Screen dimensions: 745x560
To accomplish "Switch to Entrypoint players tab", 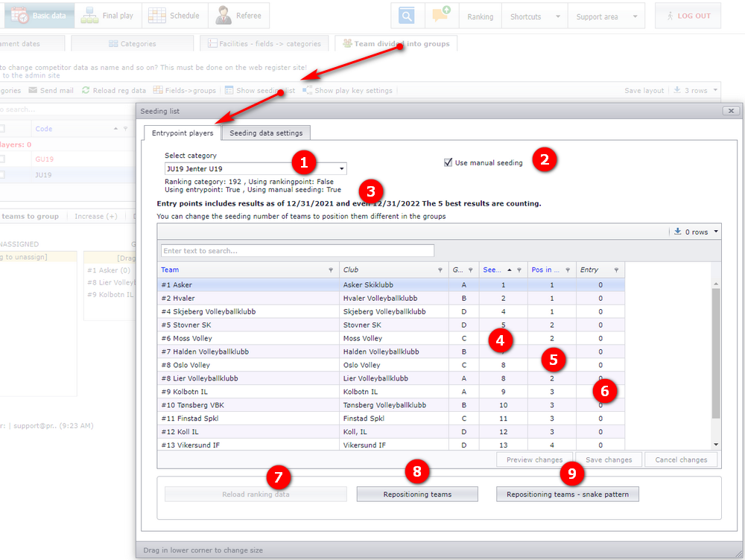I will tap(183, 133).
